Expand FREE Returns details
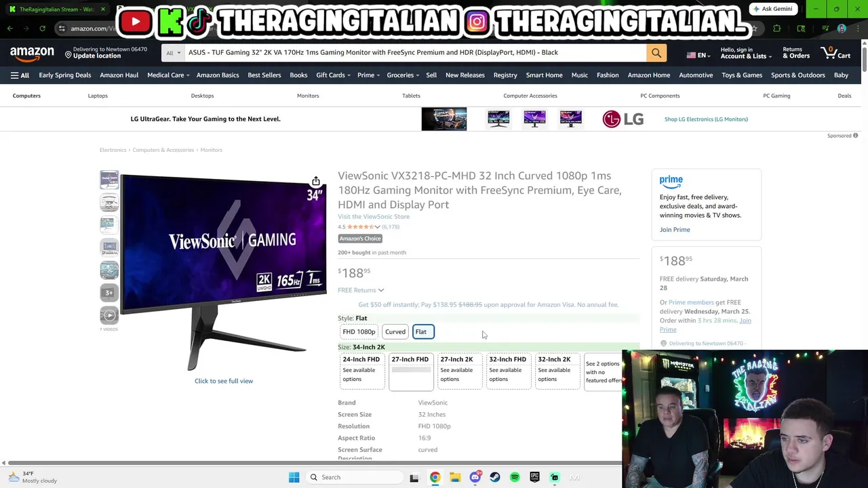 coord(361,290)
